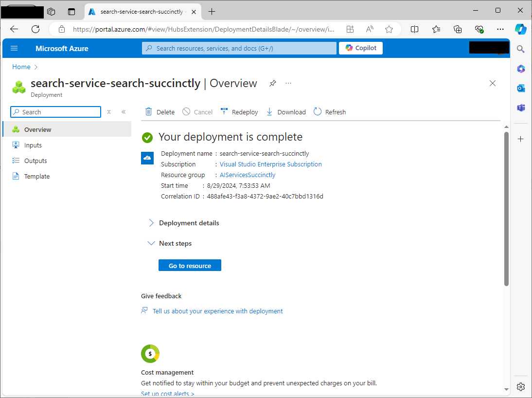Select the search-service-search-succinctly browser tab
Viewport: 532px width, 398px height.
[x=142, y=12]
